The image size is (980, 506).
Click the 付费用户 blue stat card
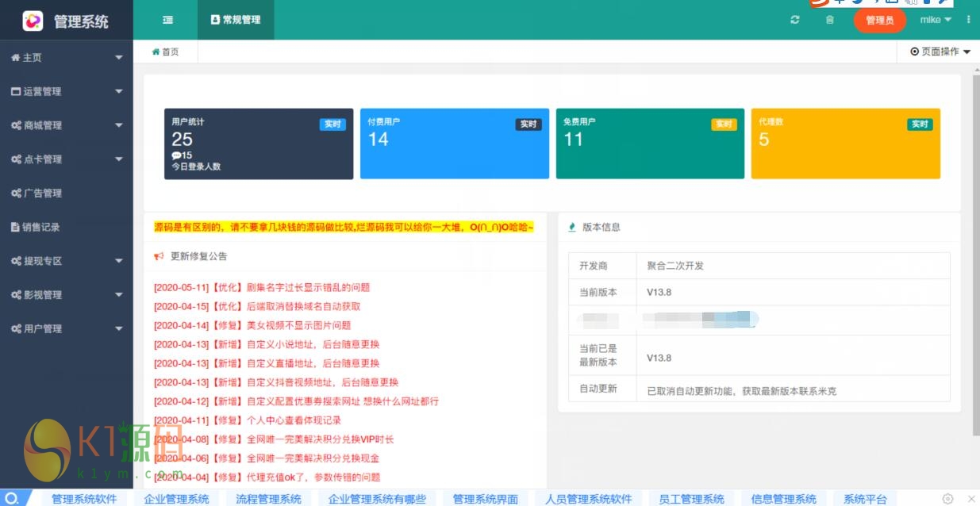(x=454, y=144)
